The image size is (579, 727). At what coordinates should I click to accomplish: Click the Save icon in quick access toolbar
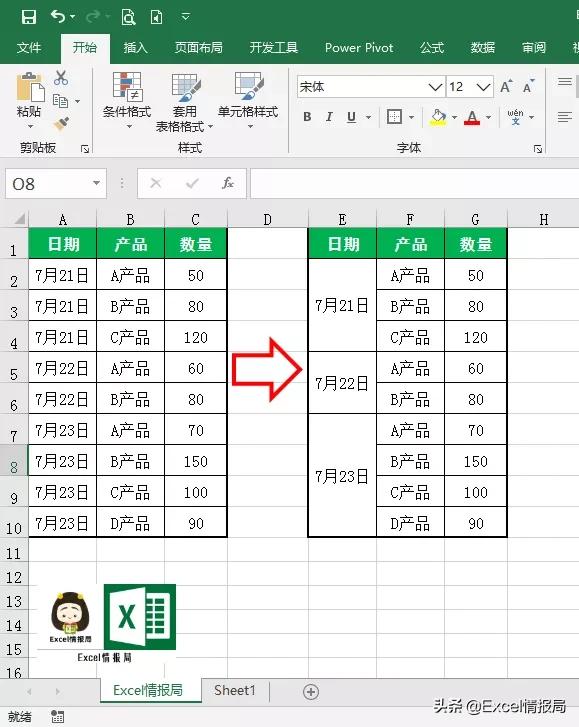pyautogui.click(x=29, y=17)
